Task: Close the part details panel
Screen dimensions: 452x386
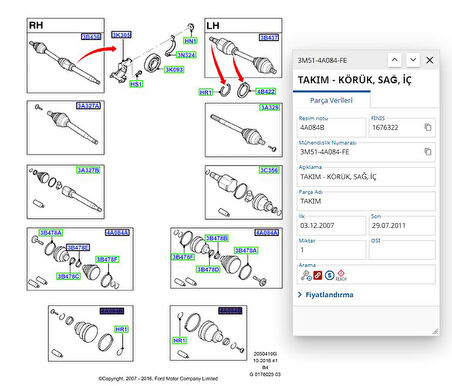Action: [x=430, y=60]
